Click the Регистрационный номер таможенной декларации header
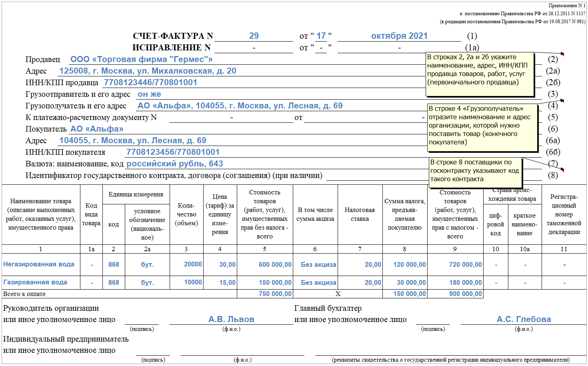Viewport: 588px width, 366px height. pyautogui.click(x=564, y=214)
